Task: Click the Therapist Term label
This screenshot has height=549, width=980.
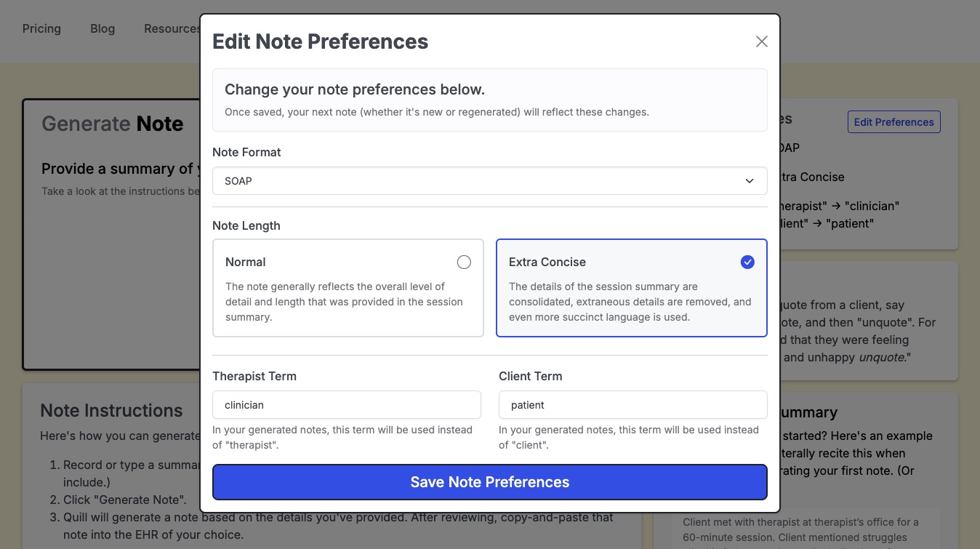Action: pyautogui.click(x=254, y=376)
